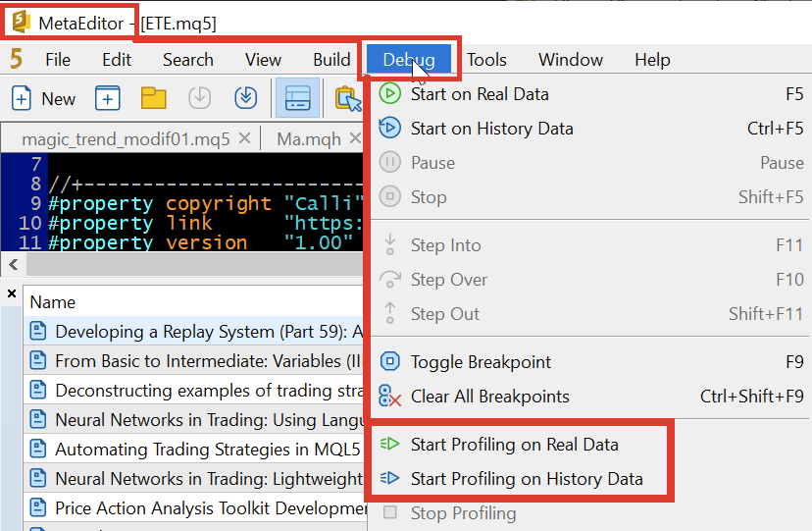Click line number 8 in editor gutter

[35, 184]
